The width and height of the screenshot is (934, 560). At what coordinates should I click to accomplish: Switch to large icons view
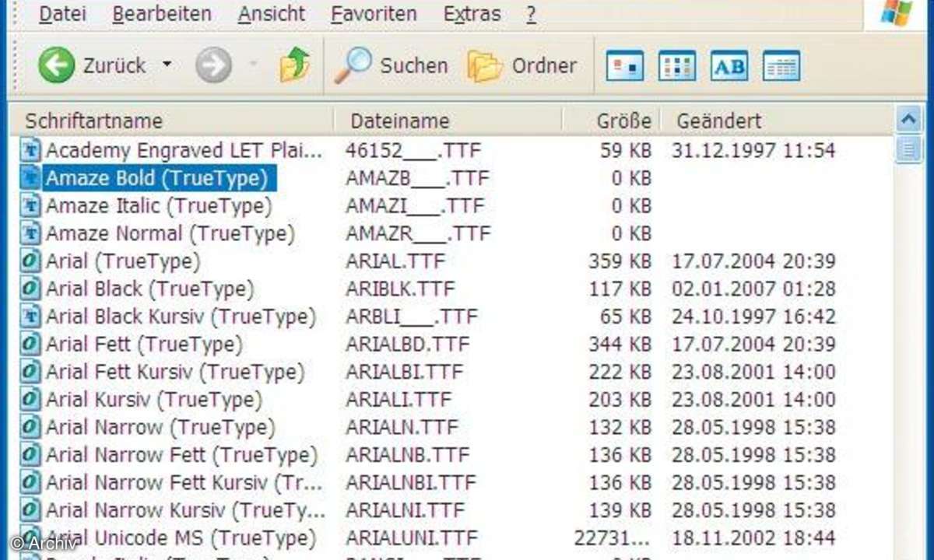pos(625,66)
